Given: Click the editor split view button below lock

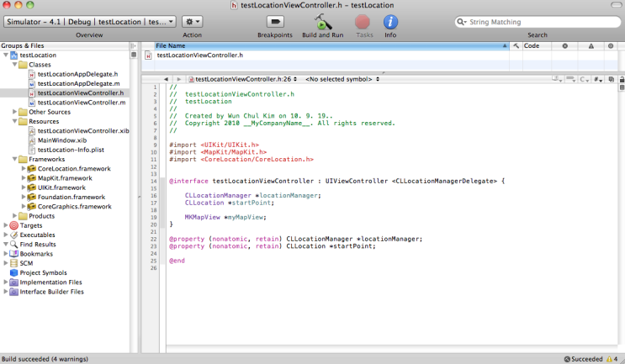Looking at the screenshot, I should click(x=622, y=87).
